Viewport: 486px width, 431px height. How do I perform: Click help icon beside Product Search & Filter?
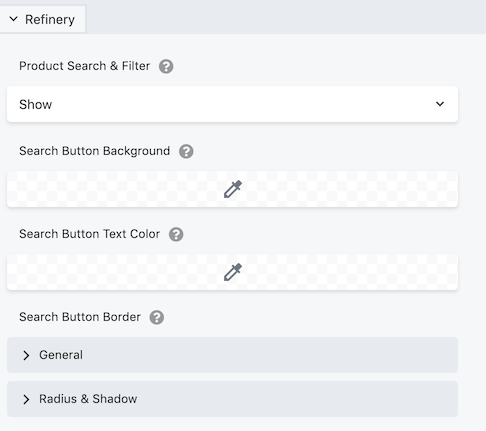coord(166,66)
